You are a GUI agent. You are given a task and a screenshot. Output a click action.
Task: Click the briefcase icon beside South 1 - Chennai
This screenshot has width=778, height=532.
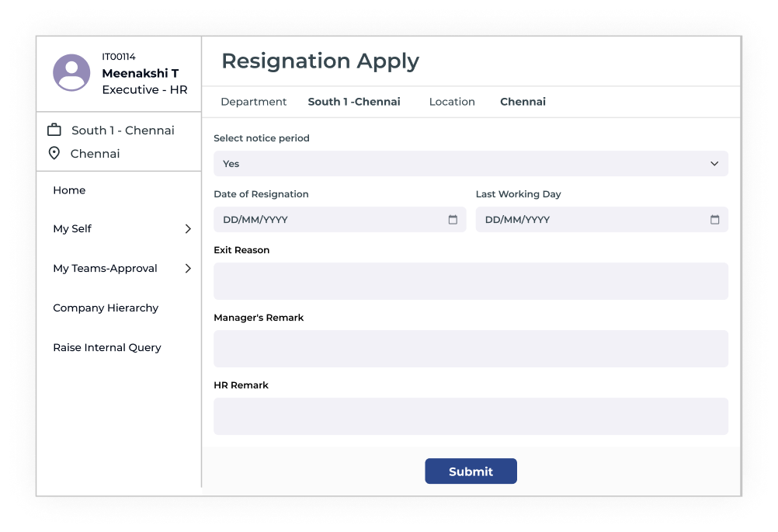click(x=54, y=130)
